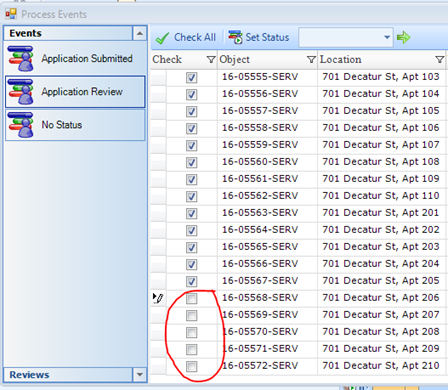Click location 701 Decatur St, Apt 201
Viewport: 448px width, 390px height.
pyautogui.click(x=381, y=213)
